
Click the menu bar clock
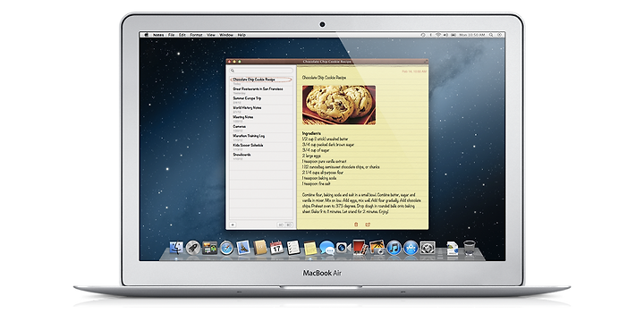pyautogui.click(x=472, y=35)
